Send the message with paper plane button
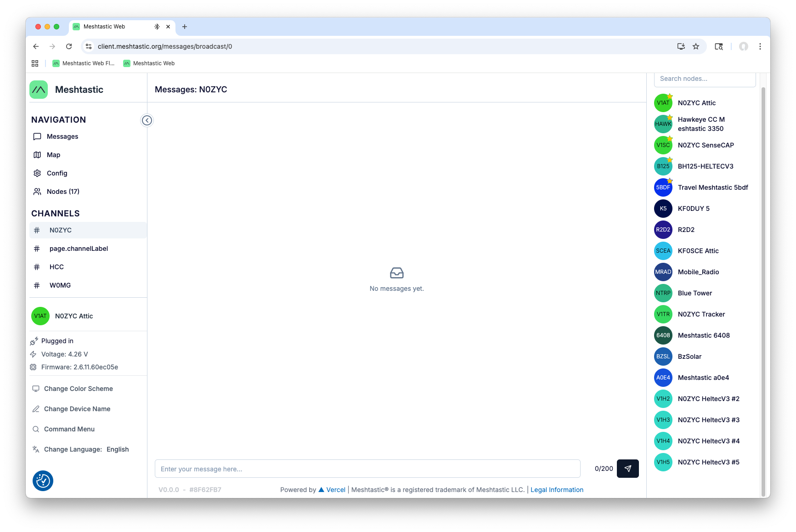Image resolution: width=796 pixels, height=532 pixels. coord(627,469)
